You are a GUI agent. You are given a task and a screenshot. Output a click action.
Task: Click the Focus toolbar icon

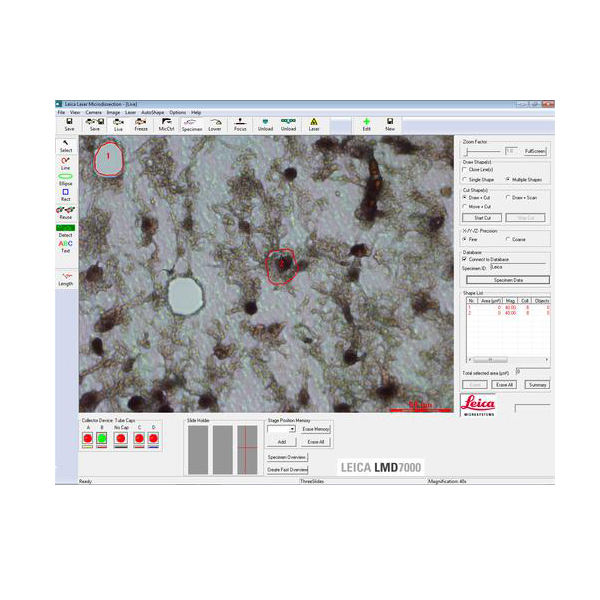[240, 124]
